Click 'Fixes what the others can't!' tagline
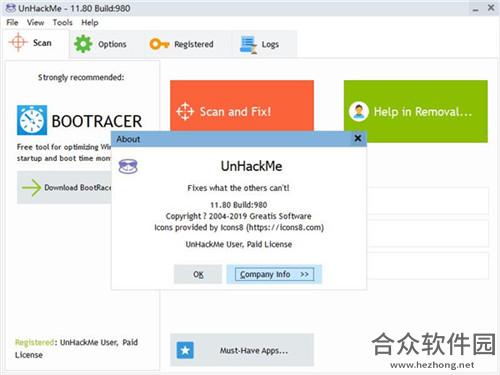 238,188
